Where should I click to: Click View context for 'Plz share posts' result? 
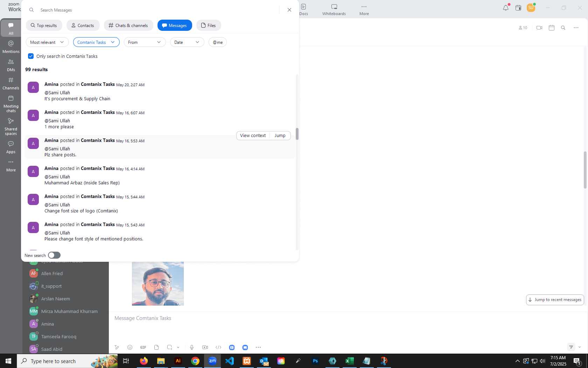[253, 135]
